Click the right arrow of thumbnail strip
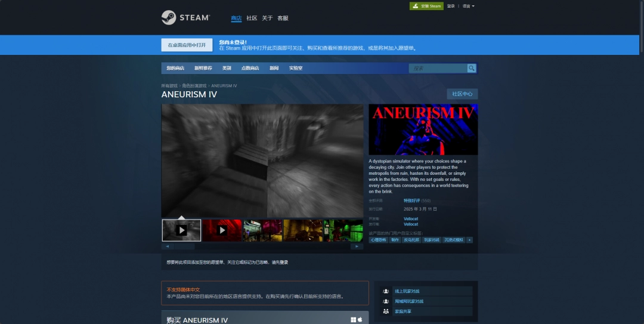The image size is (644, 324). click(x=357, y=246)
